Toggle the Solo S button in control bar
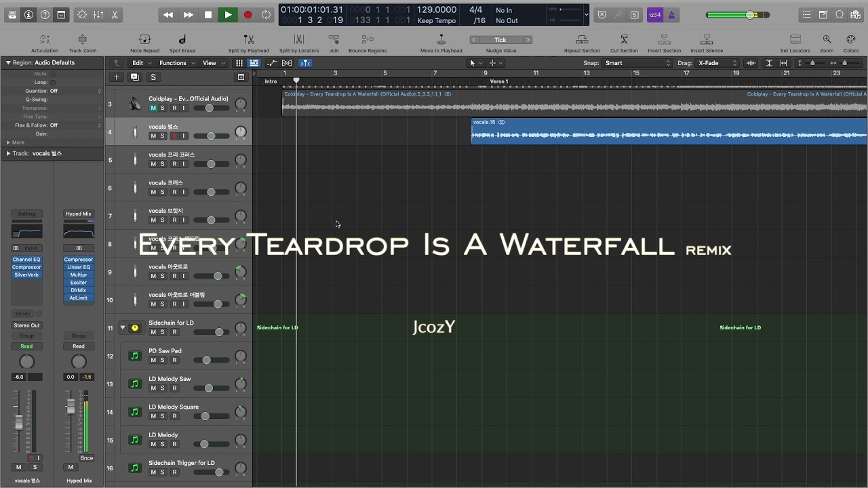The image size is (868, 488). (634, 15)
